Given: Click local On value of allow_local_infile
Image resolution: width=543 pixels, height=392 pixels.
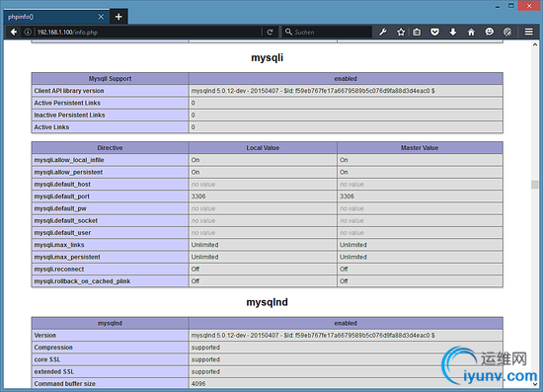Looking at the screenshot, I should click(195, 160).
